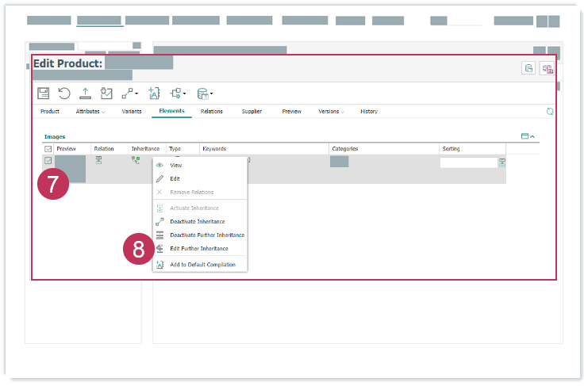This screenshot has width=588, height=386.
Task: Click the refresh icon beside the tabs
Action: 550,112
